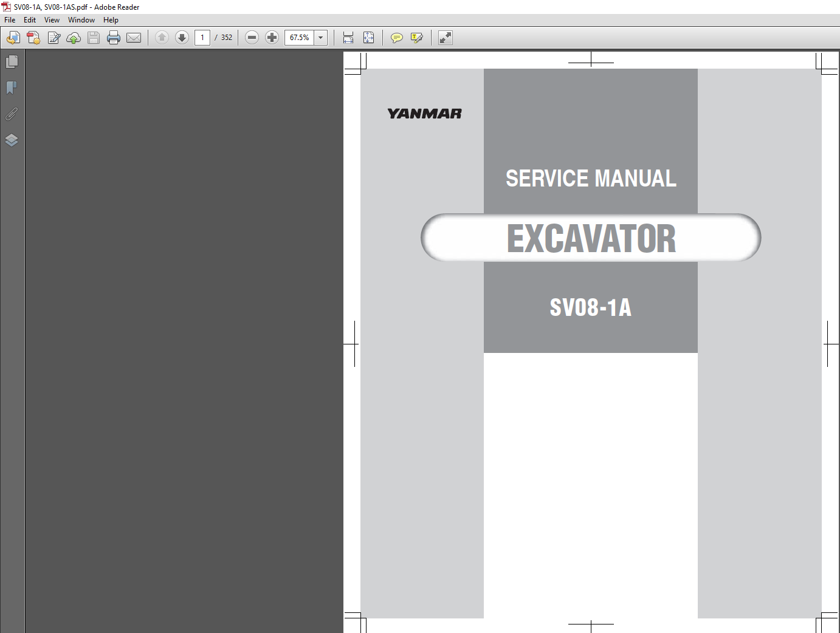Viewport: 840px width, 633px height.
Task: Show the Attachments paperclip panel
Action: (12, 114)
